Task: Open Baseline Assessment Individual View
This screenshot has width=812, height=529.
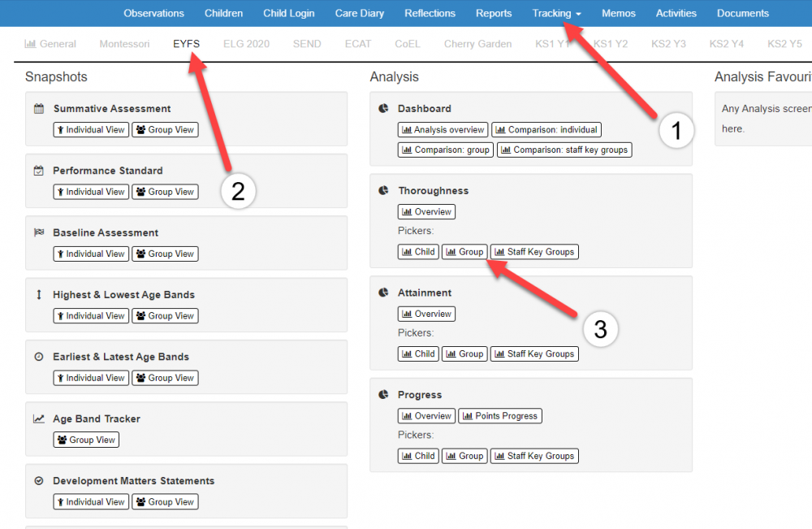Action: [91, 254]
